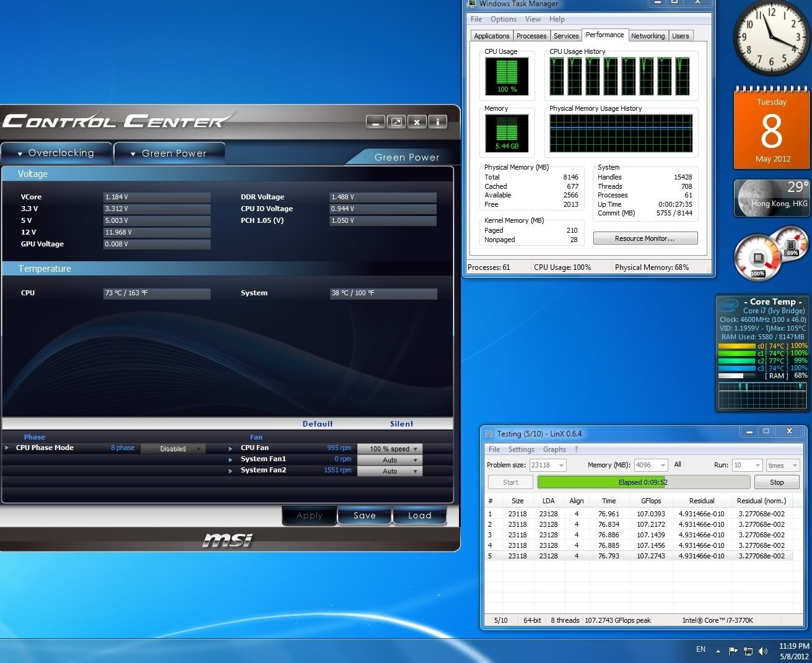The image size is (812, 663).
Task: Open the LinX Problem size dropdown
Action: 548,465
